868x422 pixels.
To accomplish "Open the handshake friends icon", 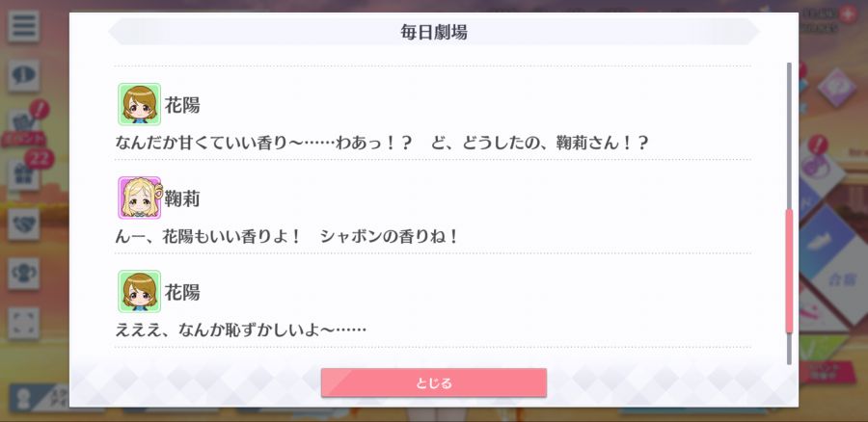I will 23,224.
